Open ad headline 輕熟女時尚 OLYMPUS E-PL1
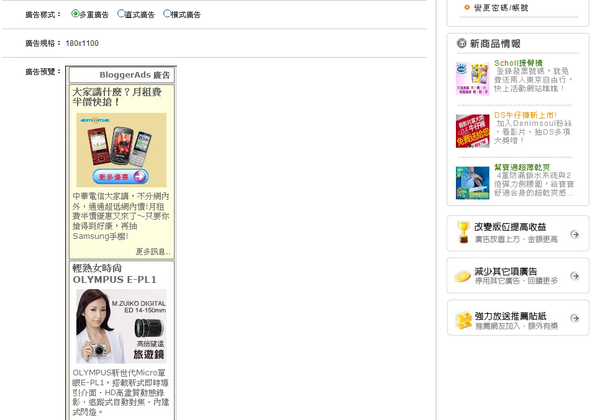Screen dimensions: 600x420 [x=114, y=274]
